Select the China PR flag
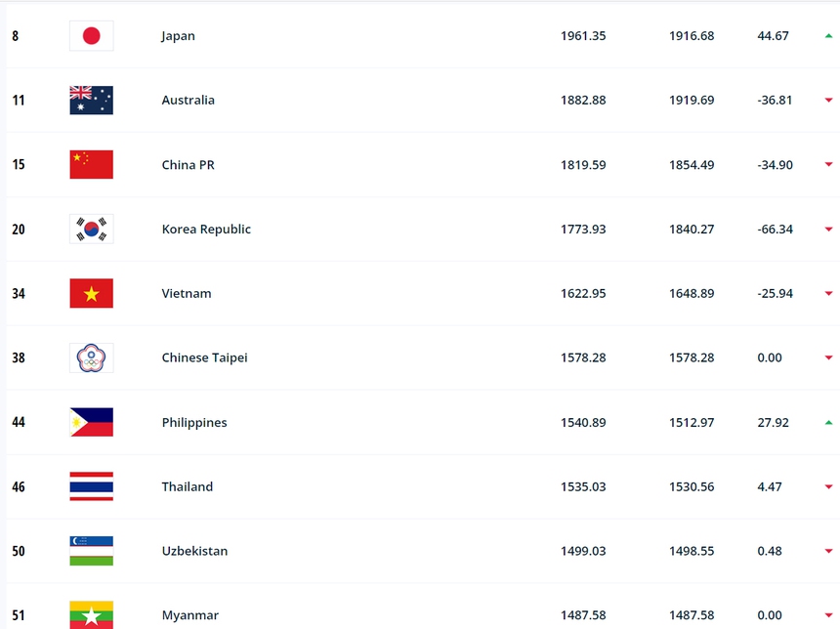Image resolution: width=840 pixels, height=629 pixels. [x=91, y=164]
